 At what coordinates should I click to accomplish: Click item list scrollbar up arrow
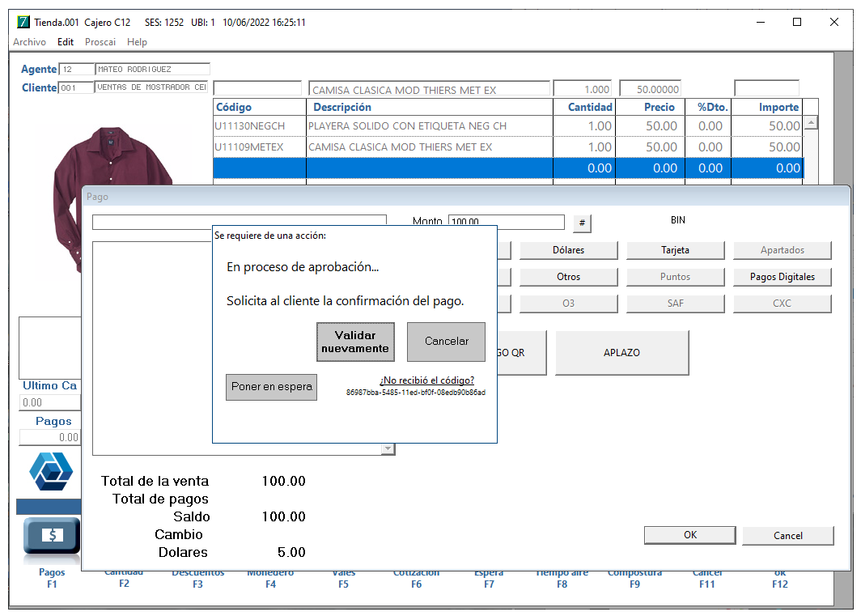click(x=811, y=122)
